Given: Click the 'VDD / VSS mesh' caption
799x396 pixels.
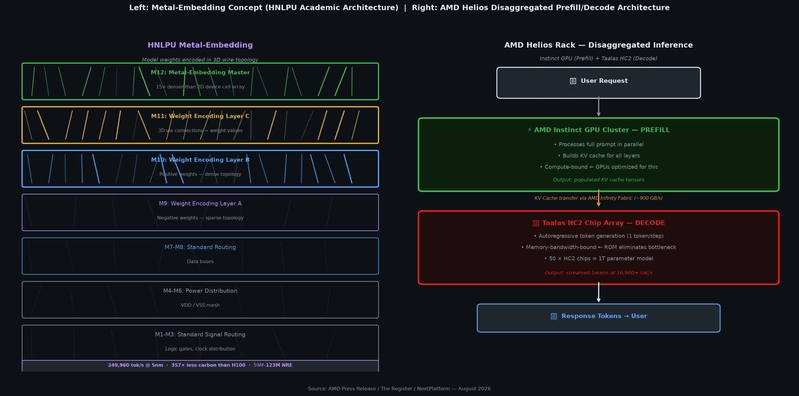Looking at the screenshot, I should click(x=200, y=305).
